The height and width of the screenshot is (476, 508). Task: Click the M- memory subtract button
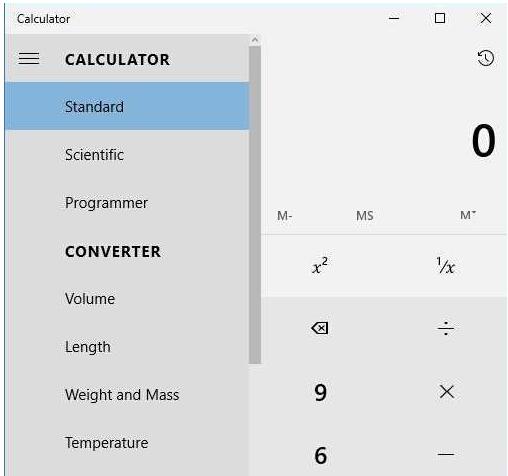pyautogui.click(x=284, y=216)
